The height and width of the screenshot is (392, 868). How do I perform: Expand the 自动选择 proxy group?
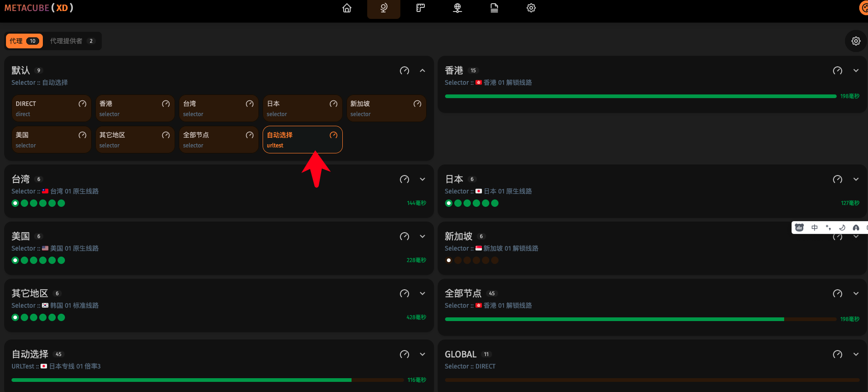click(422, 354)
